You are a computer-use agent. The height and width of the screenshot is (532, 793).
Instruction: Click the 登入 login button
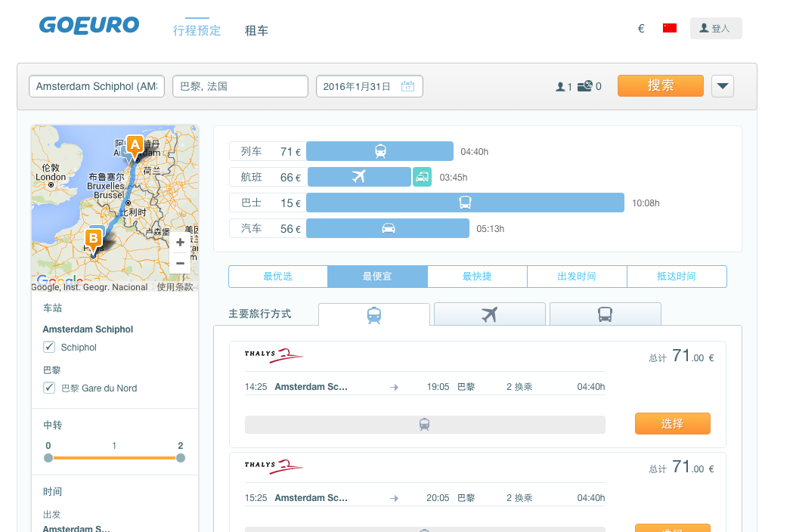coord(716,28)
